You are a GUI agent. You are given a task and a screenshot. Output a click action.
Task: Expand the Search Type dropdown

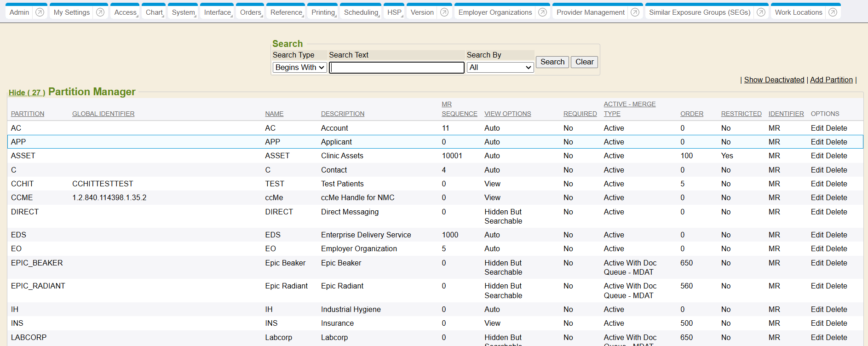[x=299, y=68]
